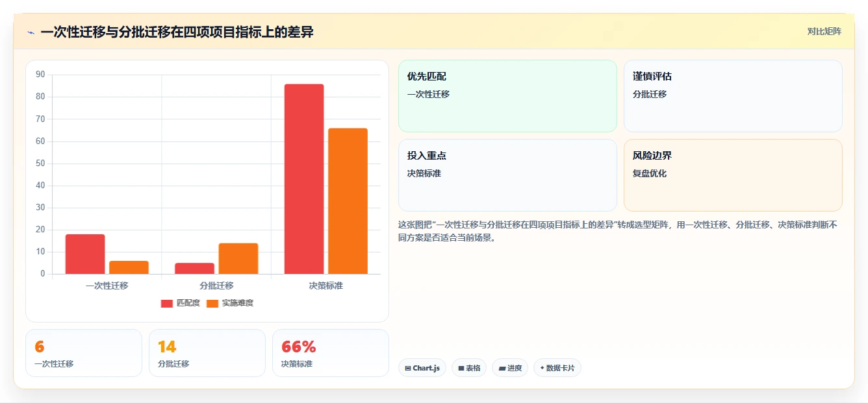Click the sparkle icon in the 数据卡片 chip
The width and height of the screenshot is (868, 403).
pyautogui.click(x=542, y=368)
